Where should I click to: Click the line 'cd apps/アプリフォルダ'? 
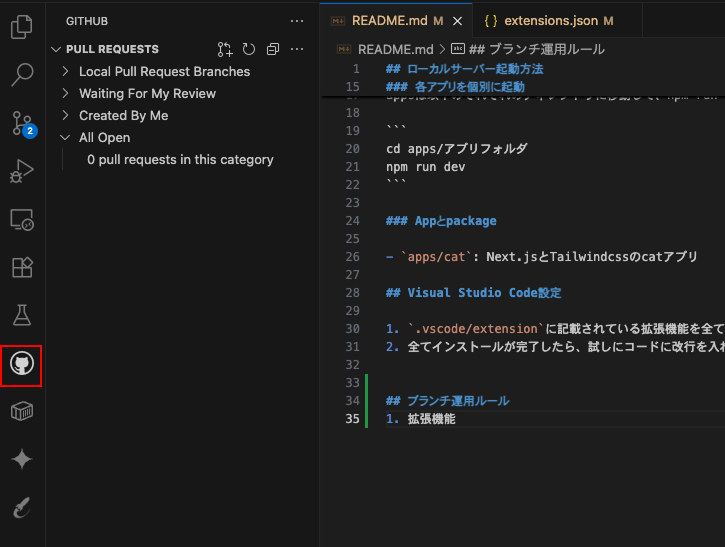coord(457,149)
